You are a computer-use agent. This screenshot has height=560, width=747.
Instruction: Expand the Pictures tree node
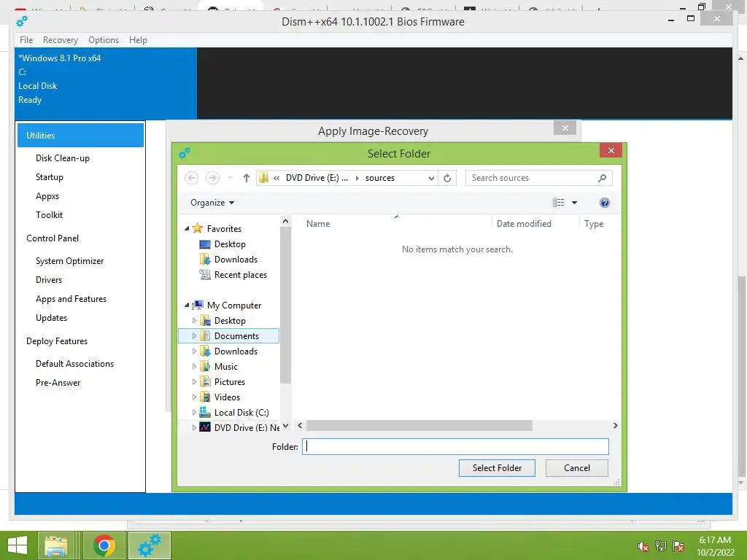194,382
